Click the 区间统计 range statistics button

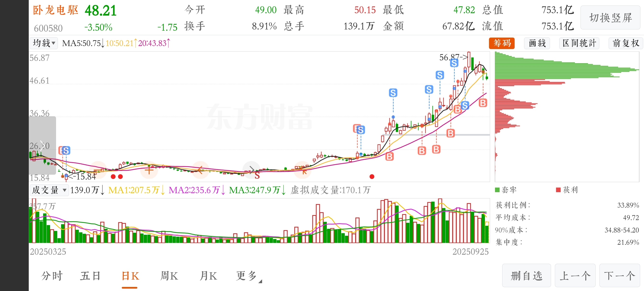tap(579, 43)
